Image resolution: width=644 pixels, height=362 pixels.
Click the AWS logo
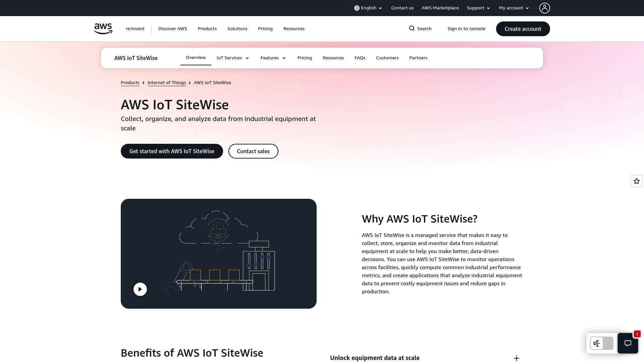[x=103, y=29]
